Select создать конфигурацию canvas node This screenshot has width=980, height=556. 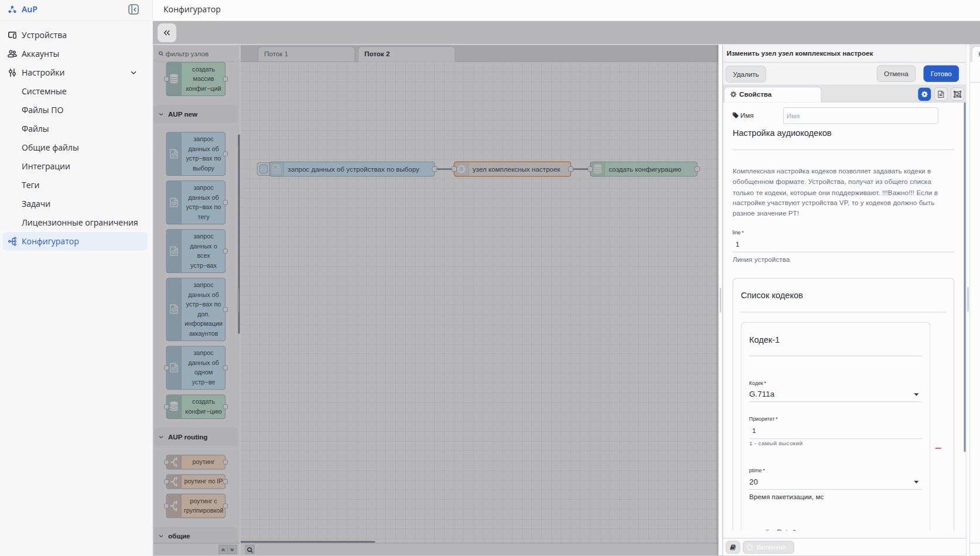pos(644,169)
